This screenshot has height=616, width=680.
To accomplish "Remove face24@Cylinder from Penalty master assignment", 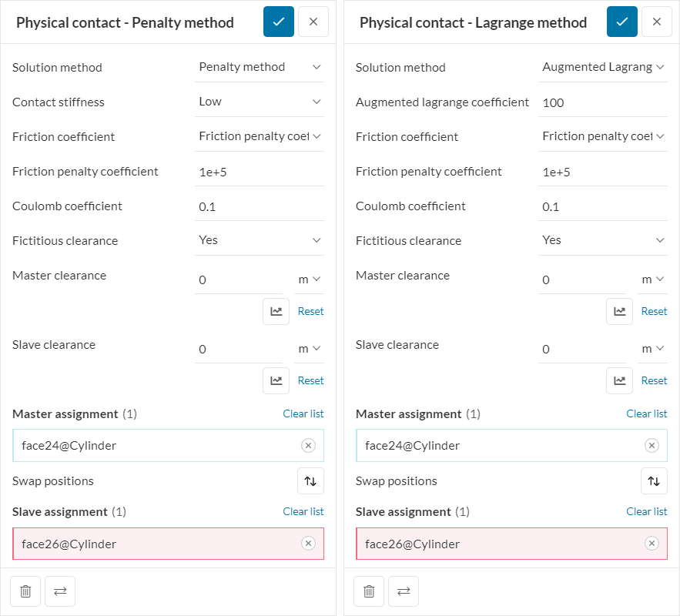I will point(308,445).
